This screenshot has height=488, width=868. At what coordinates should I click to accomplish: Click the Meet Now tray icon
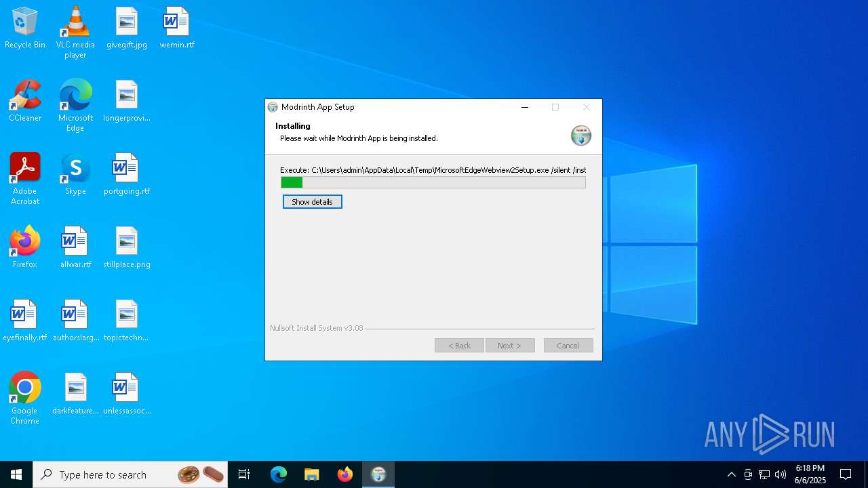tap(748, 474)
